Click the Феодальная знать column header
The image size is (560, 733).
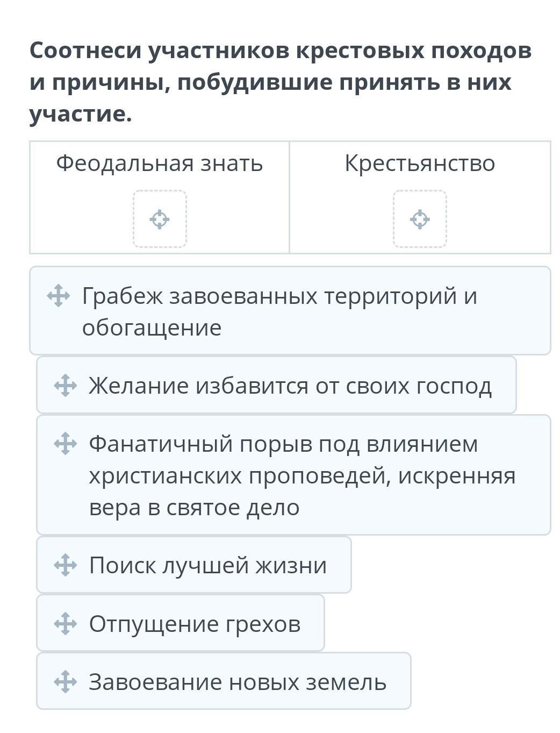(160, 163)
